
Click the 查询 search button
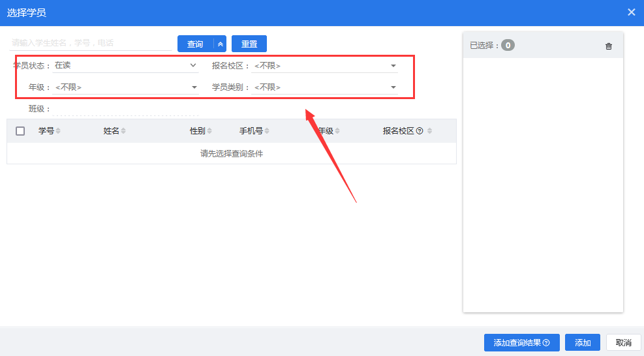pos(196,44)
